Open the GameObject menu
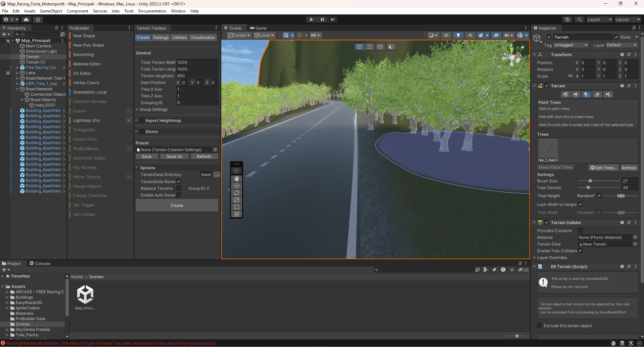Screen dimensions: 644x347 pyautogui.click(x=51, y=11)
